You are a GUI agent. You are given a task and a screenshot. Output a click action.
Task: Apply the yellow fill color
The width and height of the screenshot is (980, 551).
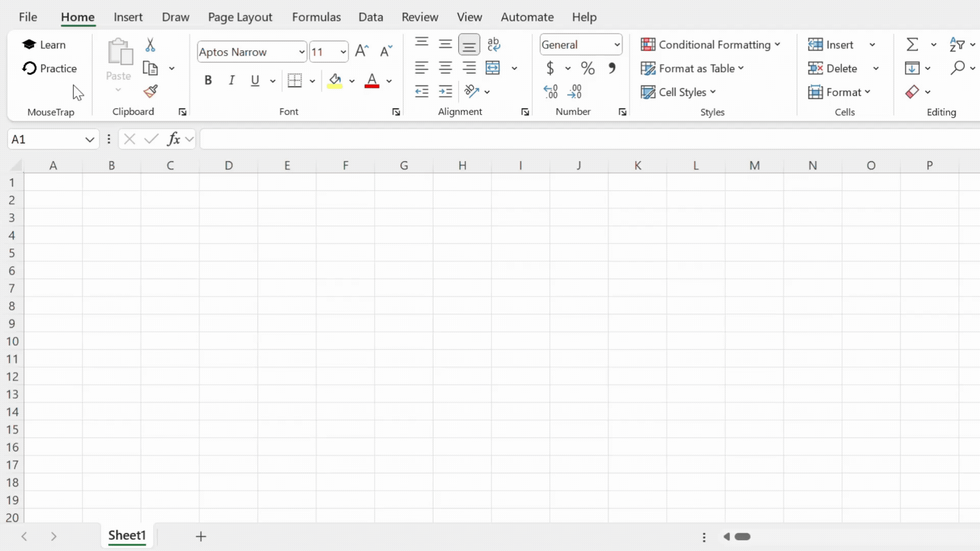click(335, 81)
